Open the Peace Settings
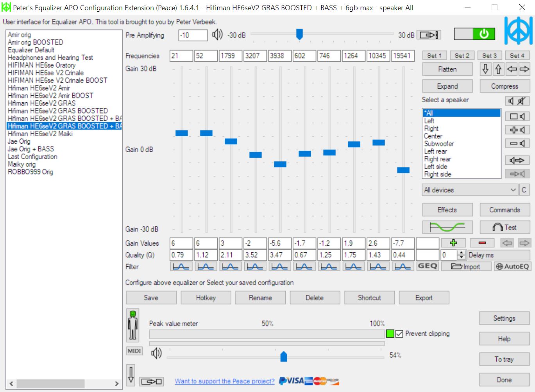This screenshot has height=392, width=535. pyautogui.click(x=504, y=318)
